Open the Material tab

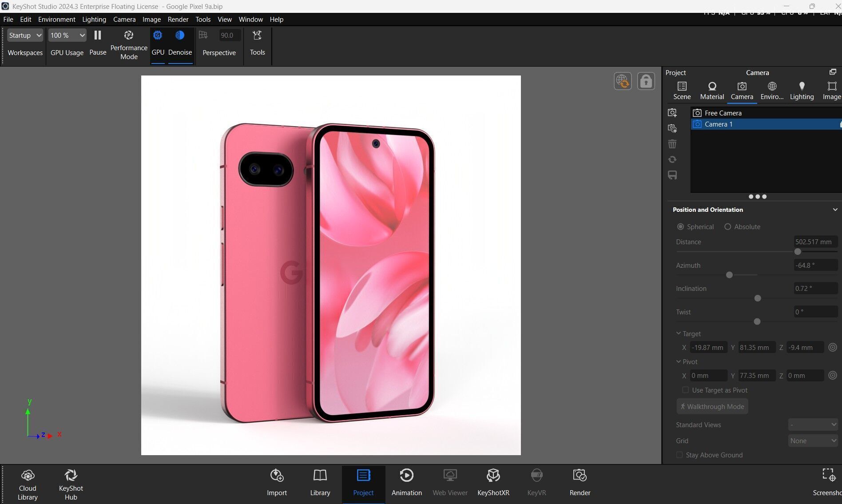(712, 91)
